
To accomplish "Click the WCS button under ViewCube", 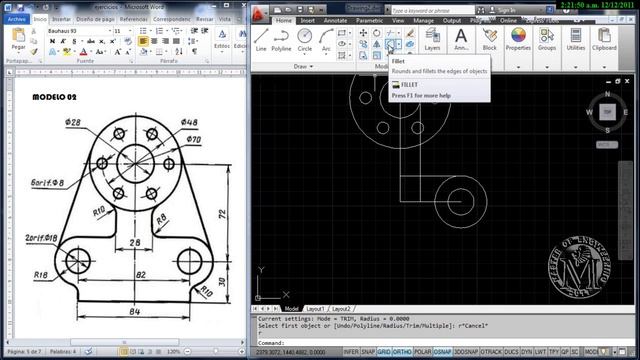I will (x=607, y=145).
